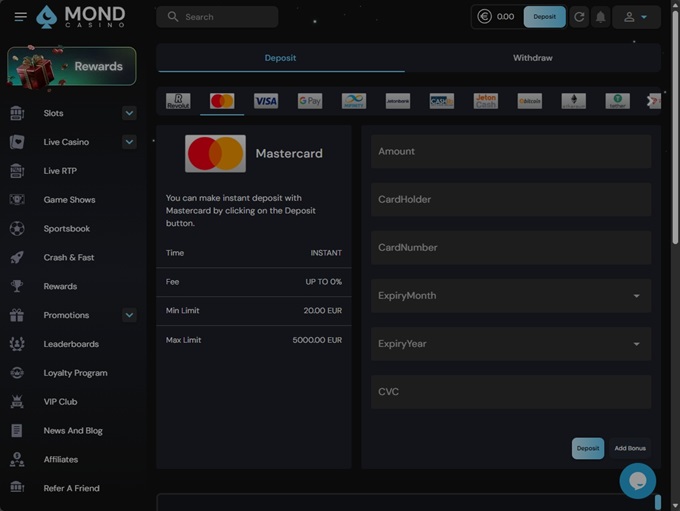Expand the Slots submenu arrow
Viewport: 680px width, 511px height.
(129, 113)
